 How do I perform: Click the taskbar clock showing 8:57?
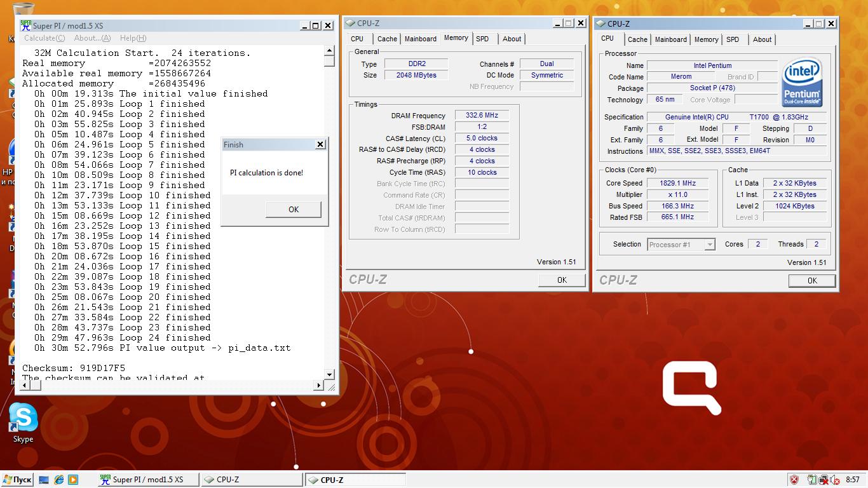coord(853,480)
